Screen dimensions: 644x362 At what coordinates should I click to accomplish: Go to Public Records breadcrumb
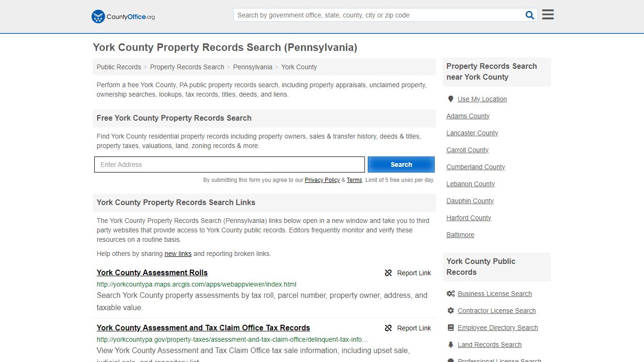click(119, 67)
